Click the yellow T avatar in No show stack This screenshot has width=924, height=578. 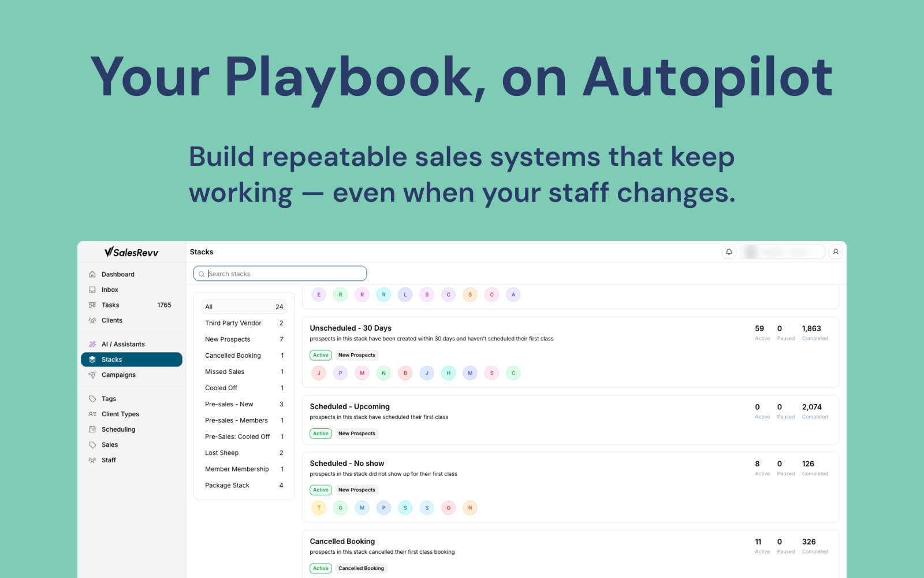coord(319,508)
